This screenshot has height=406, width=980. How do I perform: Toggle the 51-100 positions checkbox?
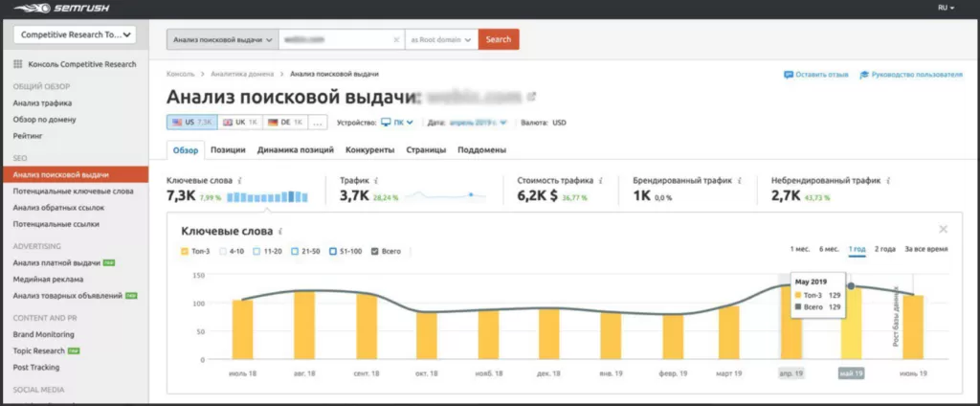(333, 252)
